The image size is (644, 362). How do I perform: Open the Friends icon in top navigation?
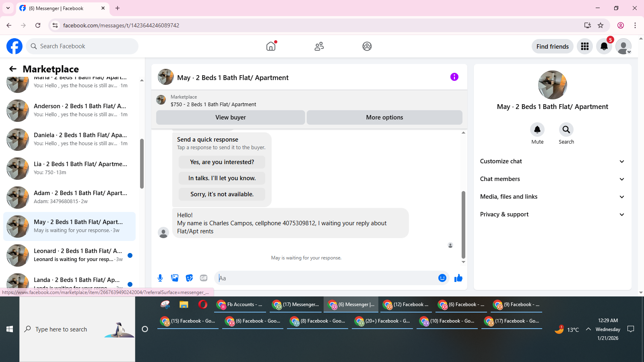point(319,46)
